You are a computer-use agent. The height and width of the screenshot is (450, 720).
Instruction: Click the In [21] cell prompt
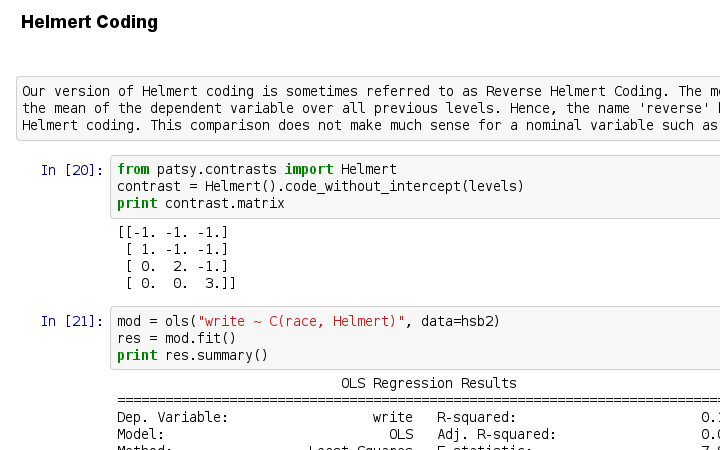pos(72,321)
